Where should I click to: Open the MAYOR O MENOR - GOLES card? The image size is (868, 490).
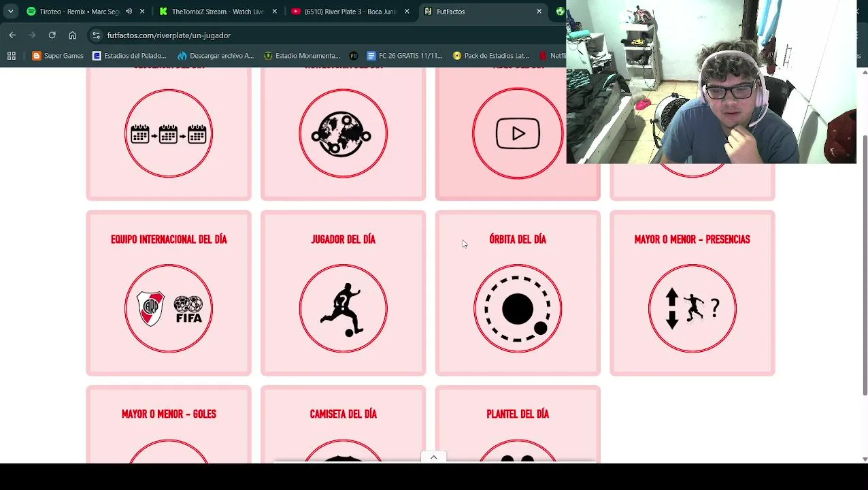click(169, 425)
